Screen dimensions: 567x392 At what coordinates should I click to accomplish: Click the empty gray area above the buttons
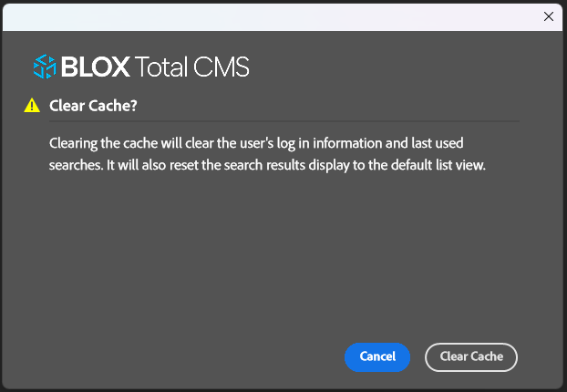273,264
